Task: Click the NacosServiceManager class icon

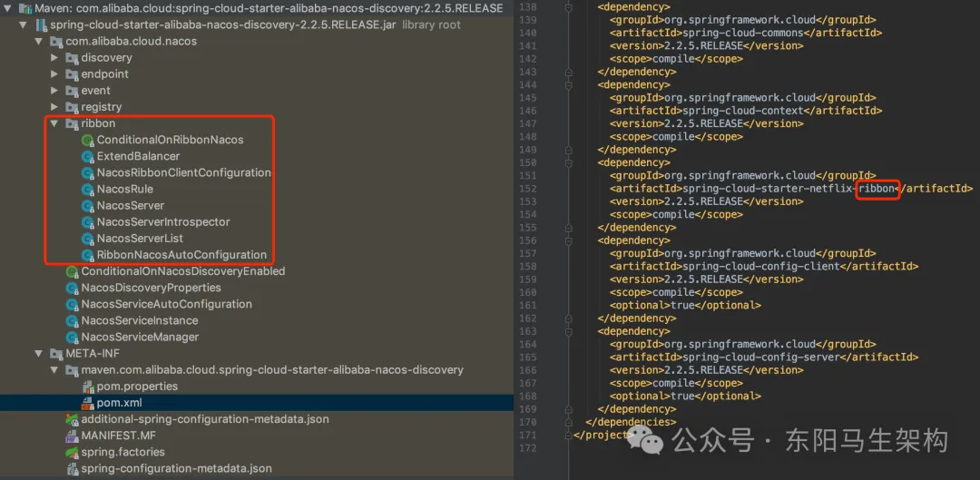Action: [x=72, y=337]
